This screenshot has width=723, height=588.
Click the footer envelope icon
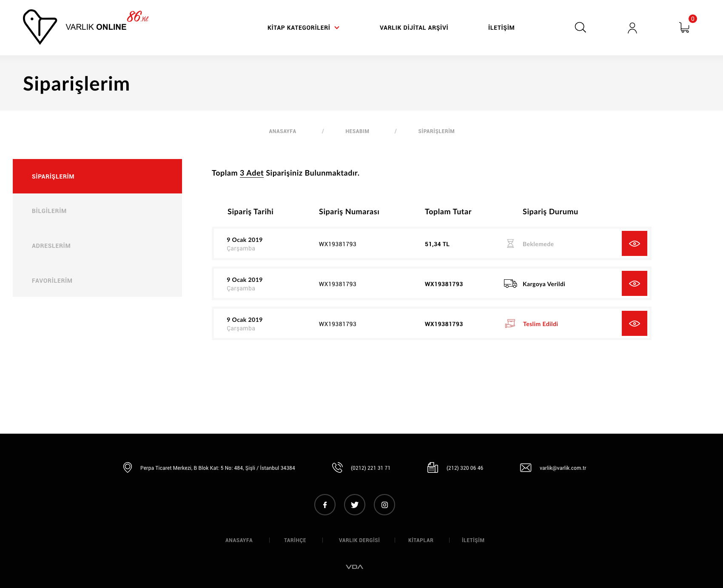(526, 468)
